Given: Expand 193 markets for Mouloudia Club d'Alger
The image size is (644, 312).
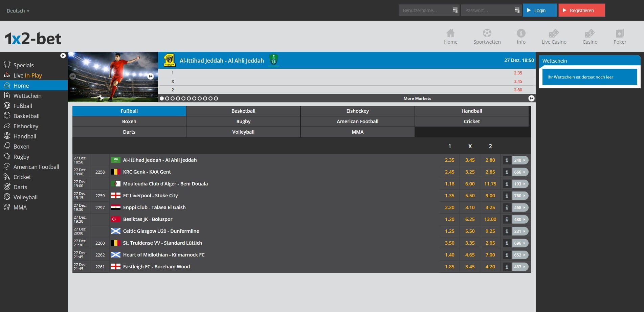Looking at the screenshot, I should click(520, 184).
